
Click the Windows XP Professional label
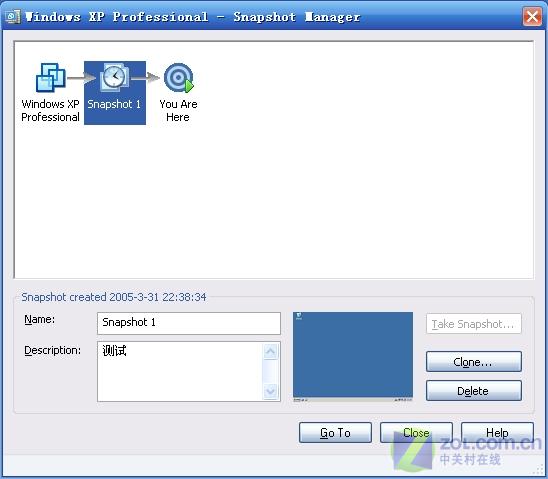tap(50, 110)
